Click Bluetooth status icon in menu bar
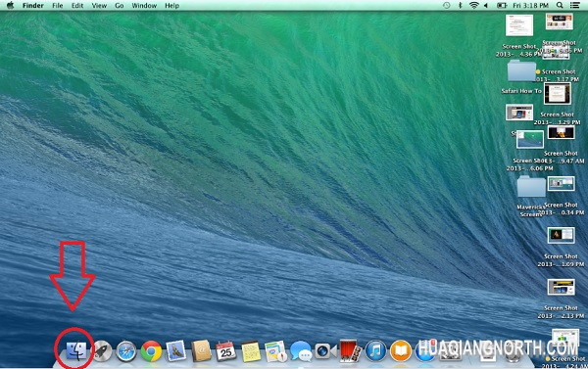Image resolution: width=588 pixels, height=369 pixels. tap(461, 5)
